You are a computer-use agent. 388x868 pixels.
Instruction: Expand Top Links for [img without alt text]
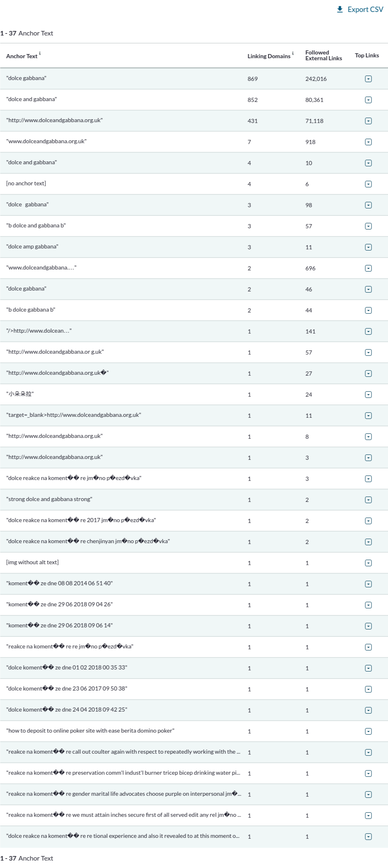click(x=368, y=563)
